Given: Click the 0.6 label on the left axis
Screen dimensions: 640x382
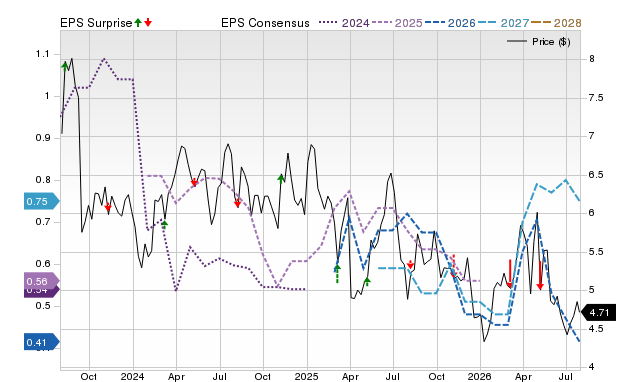Looking at the screenshot, I should coord(42,264).
